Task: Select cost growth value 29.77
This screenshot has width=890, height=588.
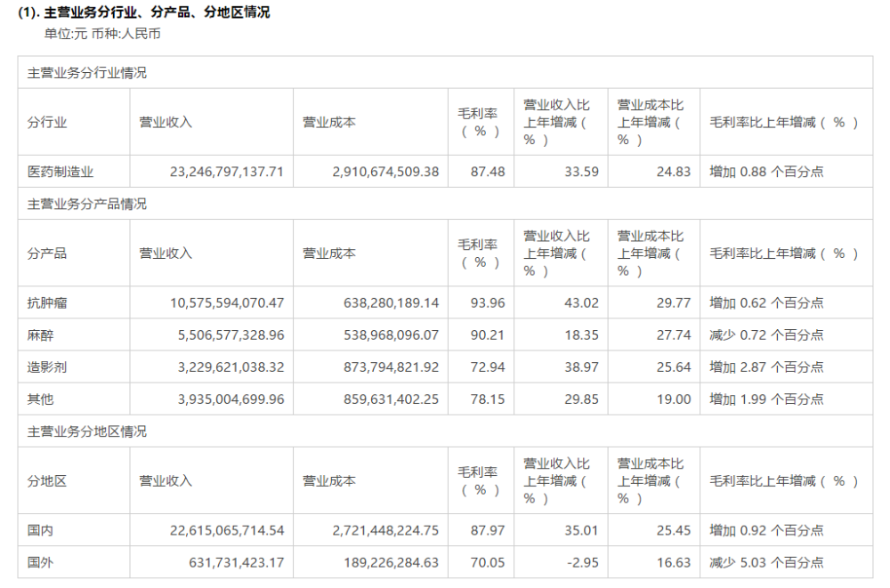Action: [674, 302]
